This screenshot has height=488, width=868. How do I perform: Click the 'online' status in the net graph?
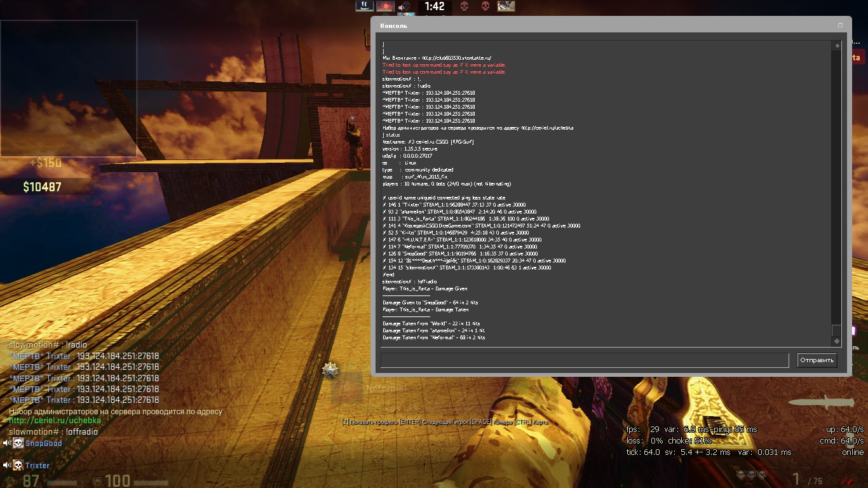[x=853, y=452]
